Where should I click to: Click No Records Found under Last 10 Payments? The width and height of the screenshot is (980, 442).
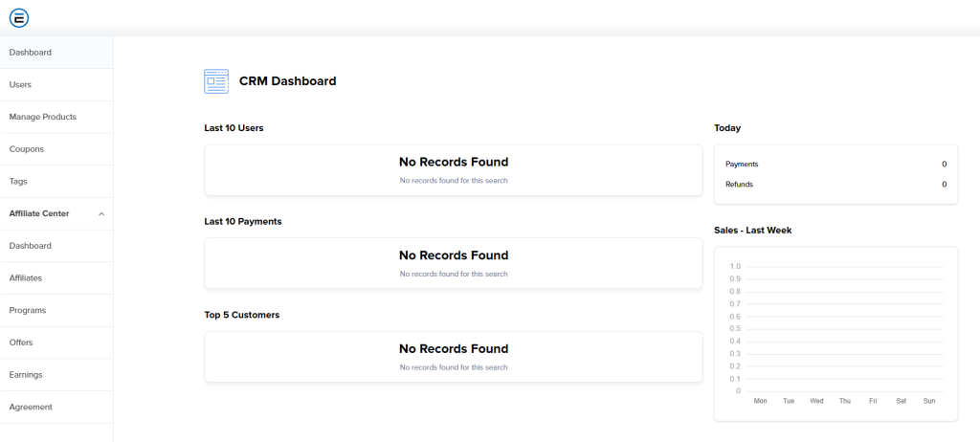click(x=454, y=255)
